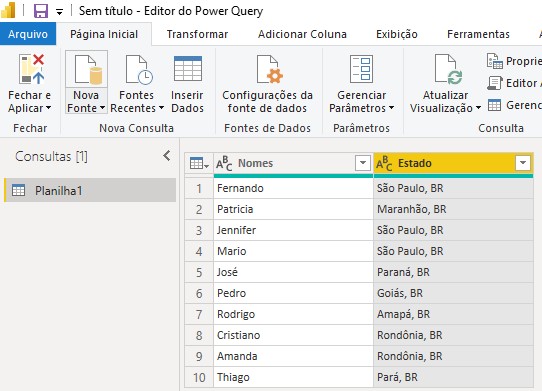Select the Estado column header
This screenshot has height=391, width=542.
[x=453, y=163]
